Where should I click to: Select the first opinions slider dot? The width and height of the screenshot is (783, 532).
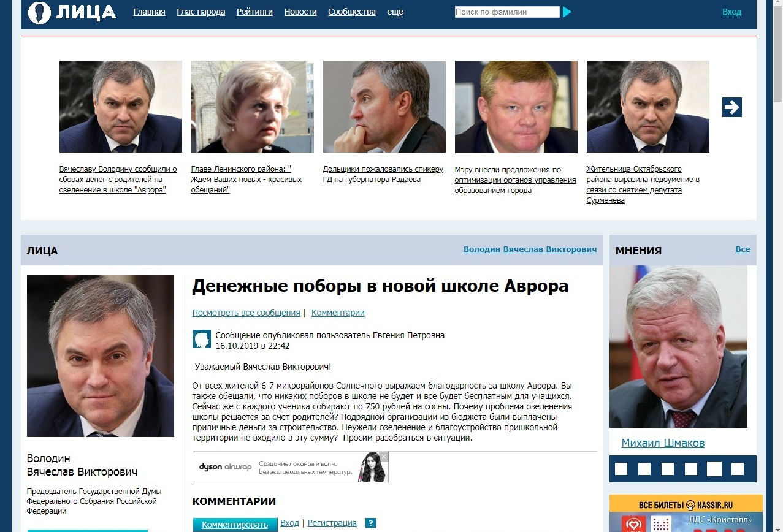point(621,469)
